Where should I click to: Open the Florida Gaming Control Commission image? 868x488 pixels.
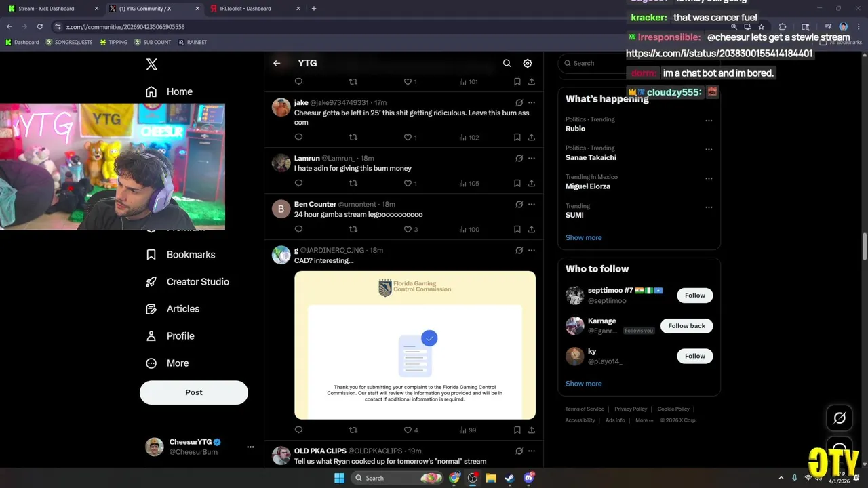point(415,345)
